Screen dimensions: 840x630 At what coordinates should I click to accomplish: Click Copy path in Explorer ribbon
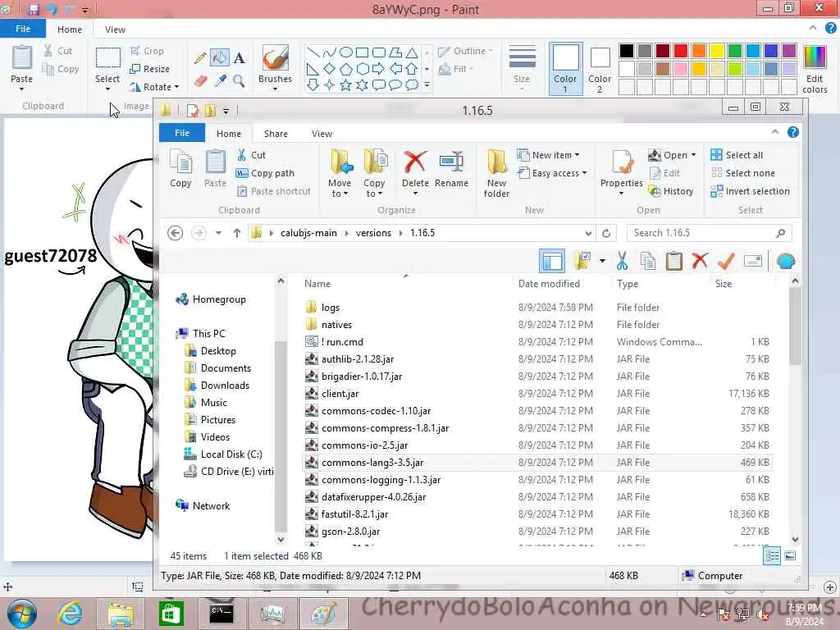pyautogui.click(x=265, y=173)
